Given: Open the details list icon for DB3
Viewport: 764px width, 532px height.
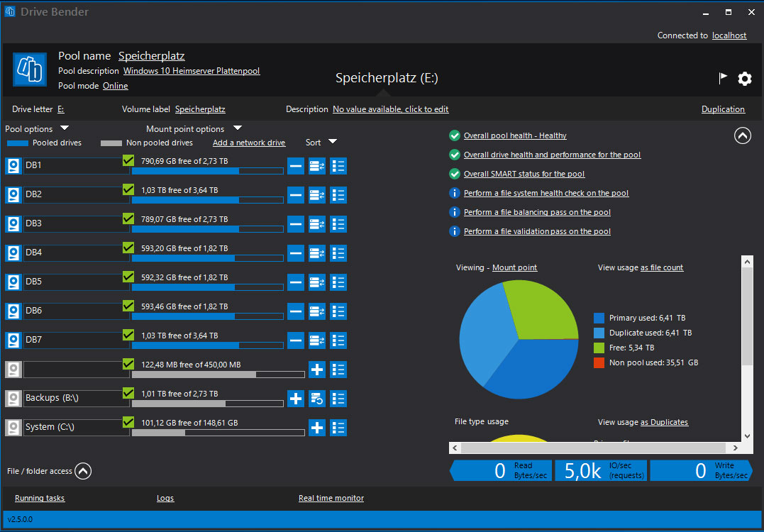Looking at the screenshot, I should (338, 224).
